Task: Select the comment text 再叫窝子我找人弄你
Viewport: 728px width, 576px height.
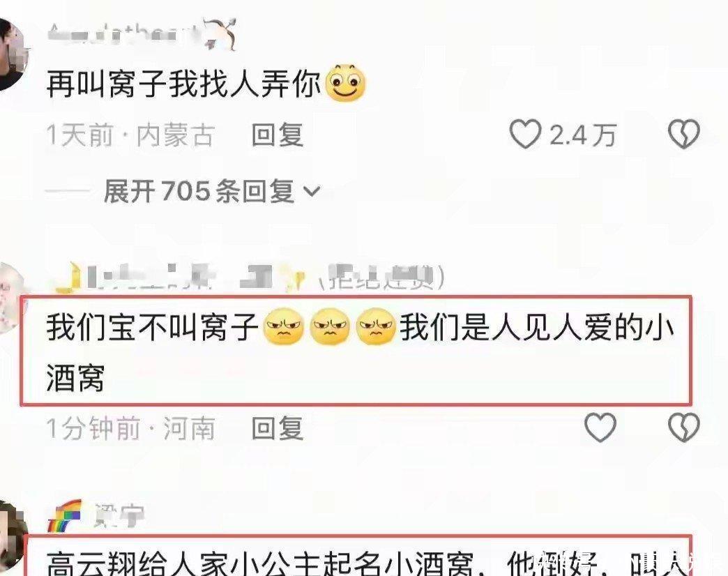Action: [x=184, y=85]
